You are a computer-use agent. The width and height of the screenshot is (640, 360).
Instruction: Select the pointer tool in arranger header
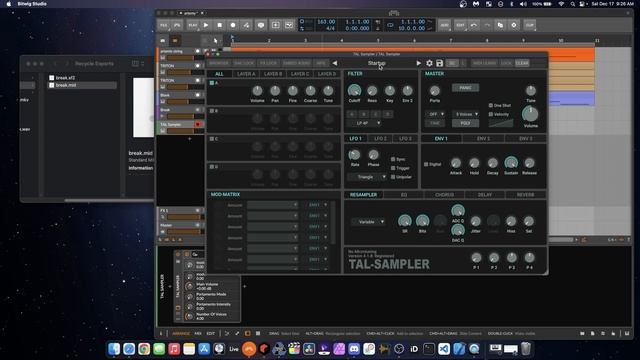click(216, 41)
